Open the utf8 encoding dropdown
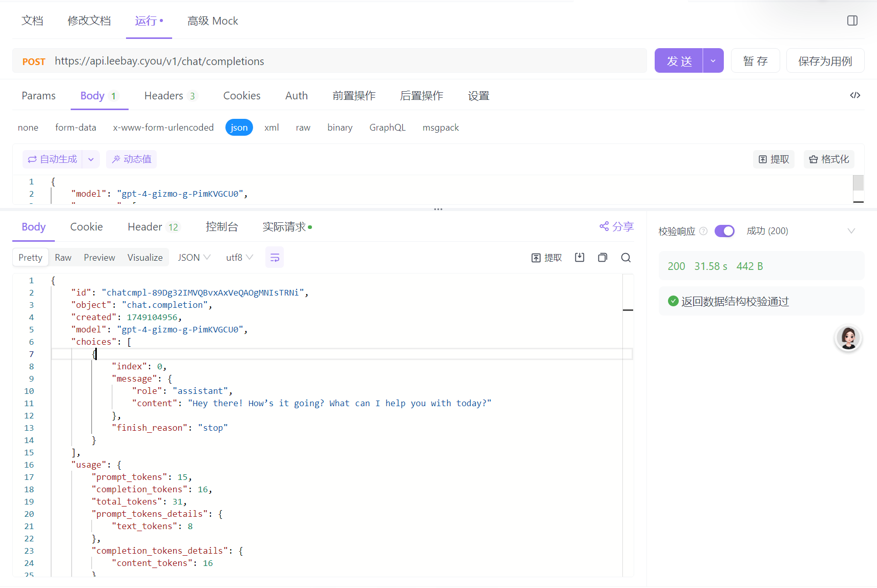 coord(239,258)
